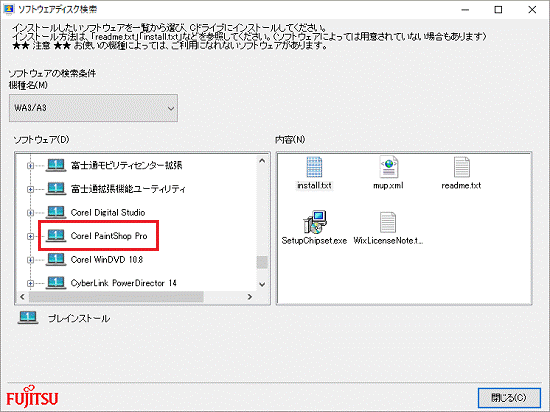Image resolution: width=550 pixels, height=412 pixels.
Task: Expand the Corel PaintShop Pro node
Action: [31, 236]
